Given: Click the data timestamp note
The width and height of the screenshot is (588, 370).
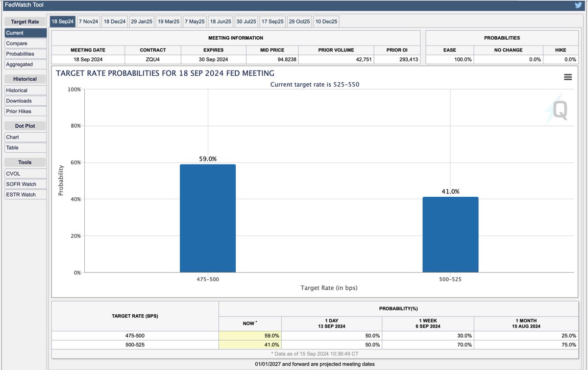Looking at the screenshot, I should pyautogui.click(x=315, y=353).
